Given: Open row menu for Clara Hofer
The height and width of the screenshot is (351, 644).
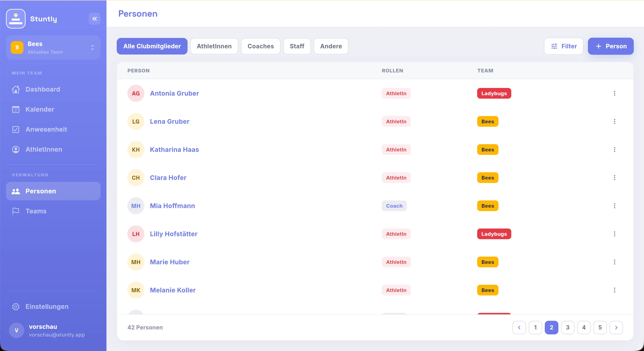Looking at the screenshot, I should [x=614, y=178].
